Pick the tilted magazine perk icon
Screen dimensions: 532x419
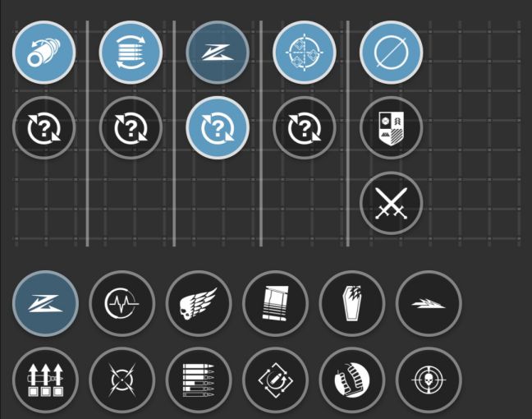coord(276,303)
